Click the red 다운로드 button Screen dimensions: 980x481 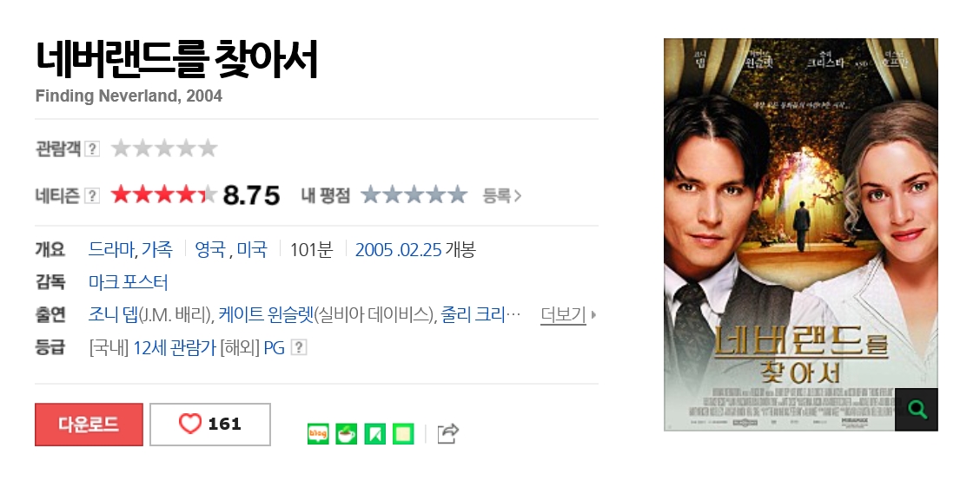click(89, 425)
